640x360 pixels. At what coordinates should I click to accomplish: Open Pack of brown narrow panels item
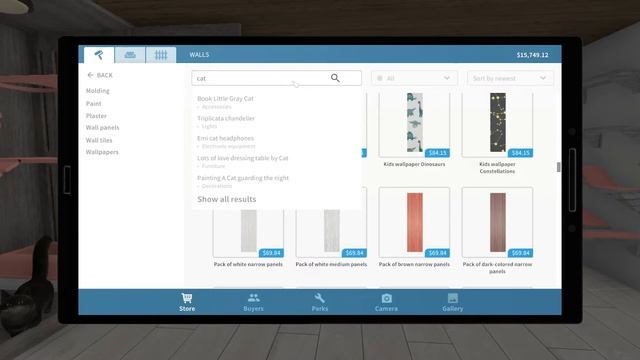coord(414,222)
